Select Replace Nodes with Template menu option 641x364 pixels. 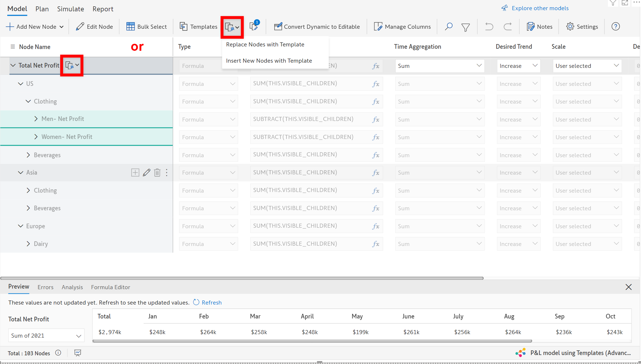tap(265, 45)
